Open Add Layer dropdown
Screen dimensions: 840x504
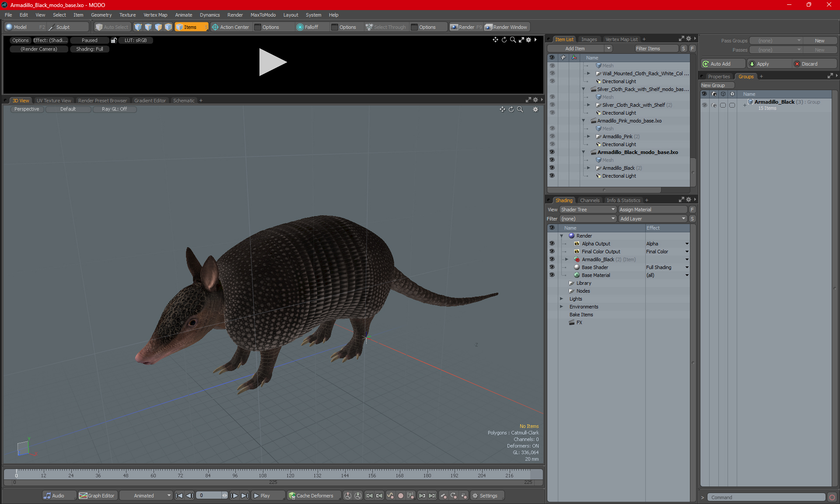pyautogui.click(x=653, y=219)
